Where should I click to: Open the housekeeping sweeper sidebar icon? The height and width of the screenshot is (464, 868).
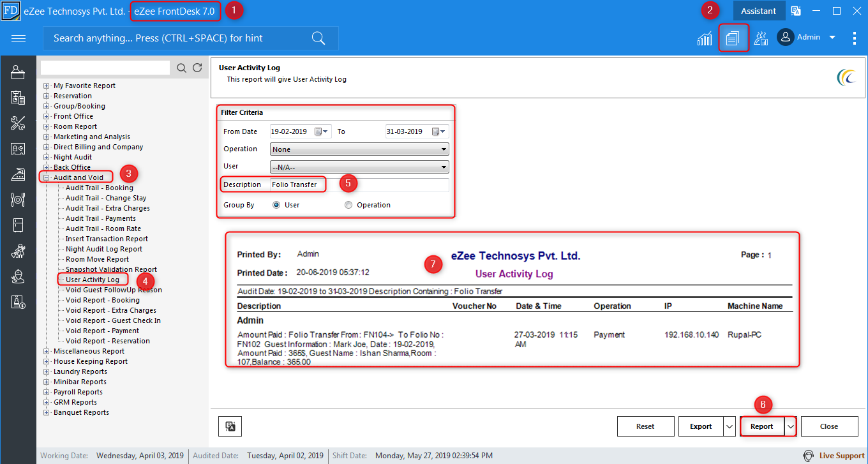coord(18,251)
